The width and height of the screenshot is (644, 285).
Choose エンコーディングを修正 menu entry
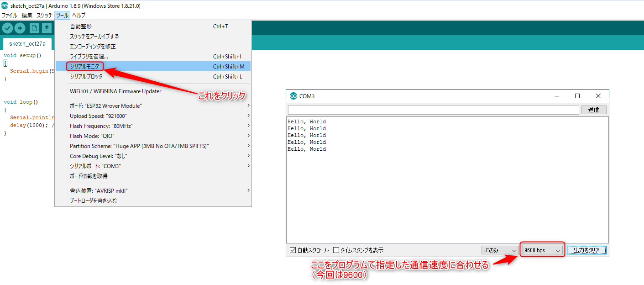[153, 46]
